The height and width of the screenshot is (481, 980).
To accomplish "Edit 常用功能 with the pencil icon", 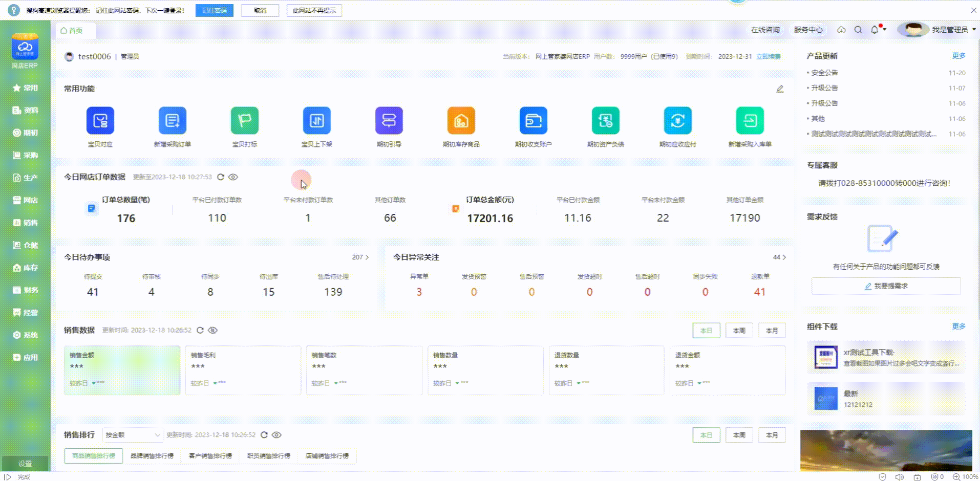I will (779, 89).
